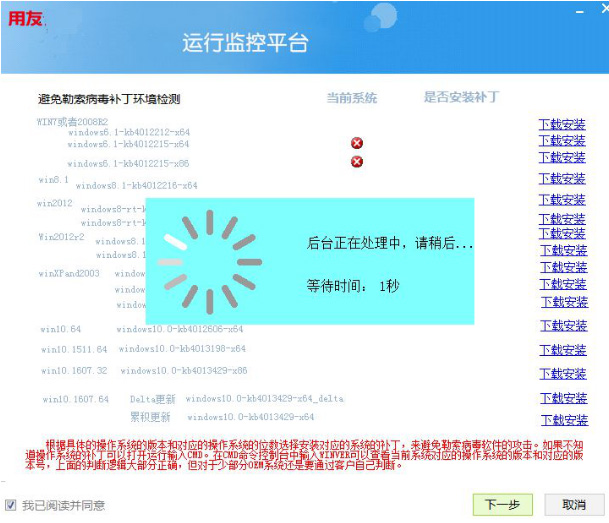
Task: Click the red error icon for kb4012215-x64
Action: tap(357, 143)
